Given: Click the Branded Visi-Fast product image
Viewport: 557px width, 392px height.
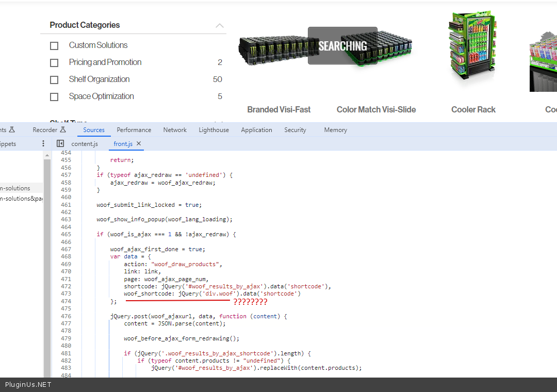Looking at the screenshot, I should click(x=272, y=51).
